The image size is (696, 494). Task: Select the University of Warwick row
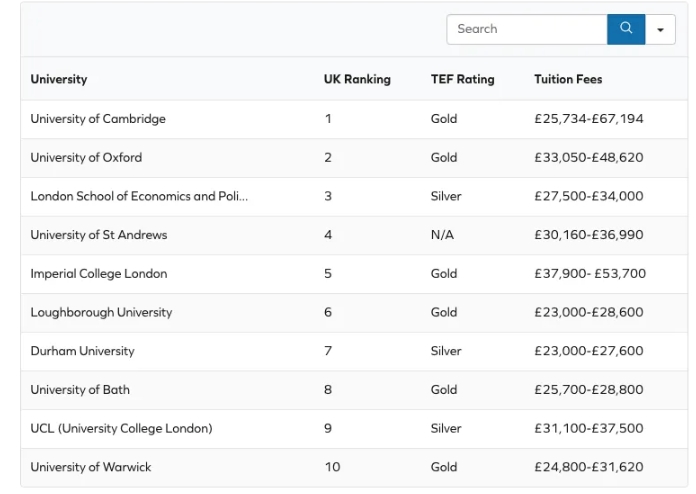pos(91,467)
